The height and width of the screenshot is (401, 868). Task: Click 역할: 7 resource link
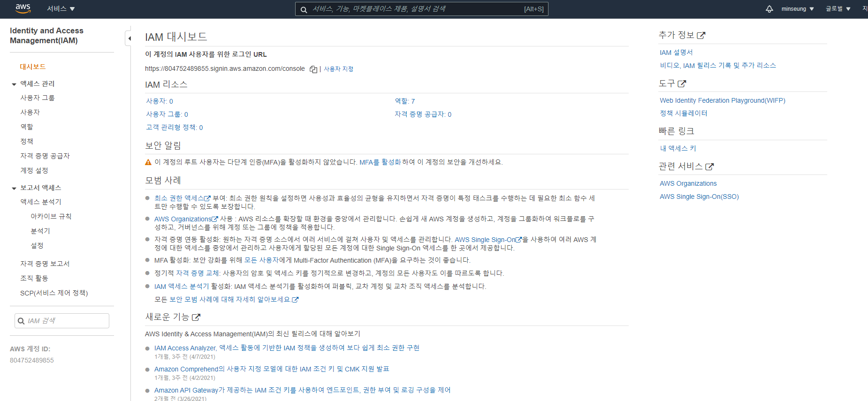tap(405, 101)
